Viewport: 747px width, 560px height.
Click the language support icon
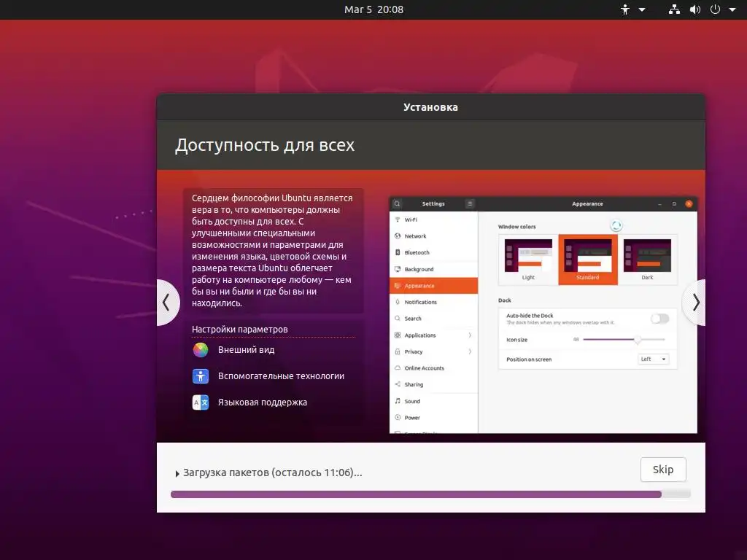201,402
